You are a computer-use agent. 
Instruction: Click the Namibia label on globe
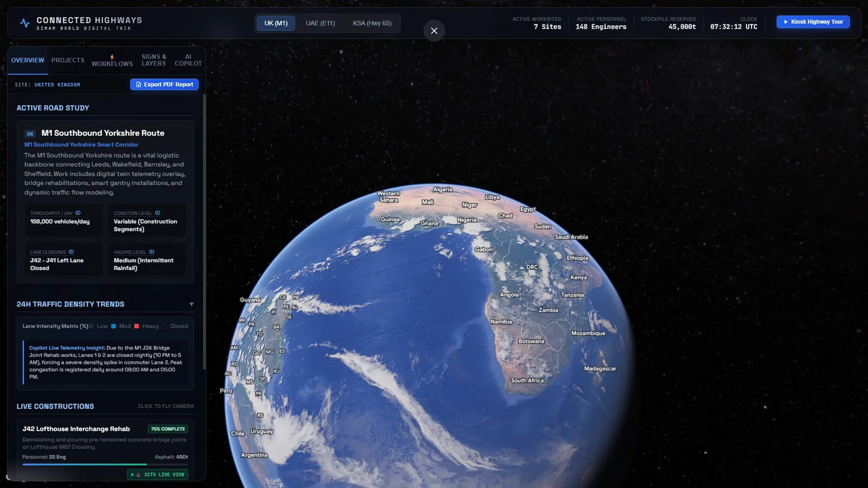pyautogui.click(x=501, y=322)
